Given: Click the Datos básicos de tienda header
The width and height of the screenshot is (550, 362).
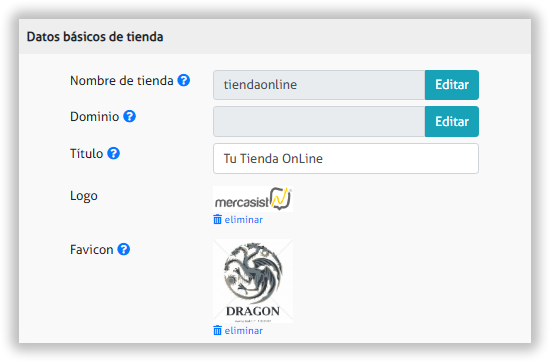Looking at the screenshot, I should [95, 37].
